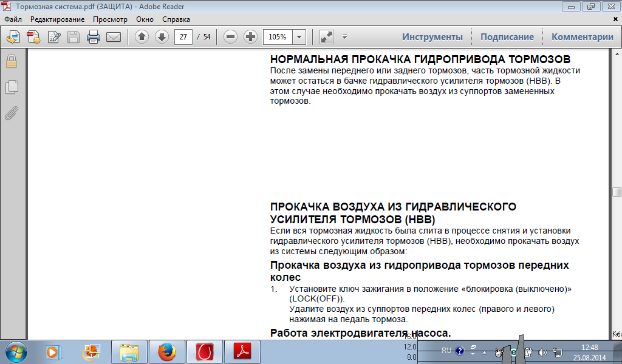Open the attachments paperclip panel
Viewport: 622px width, 364px height.
(x=11, y=113)
